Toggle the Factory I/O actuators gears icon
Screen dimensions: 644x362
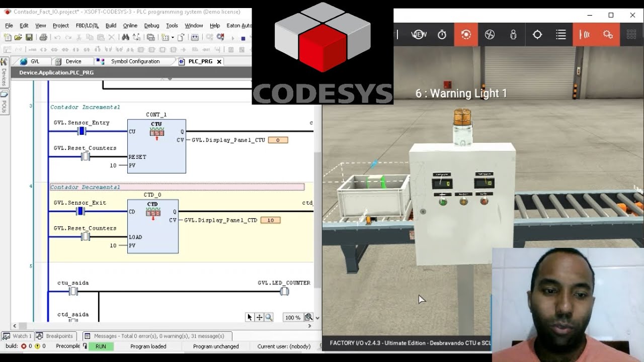pos(608,34)
